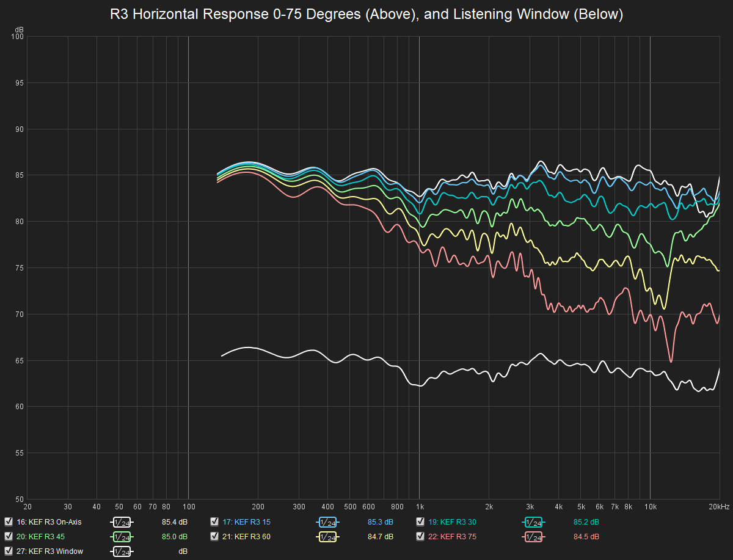Click the KEF R3 60 smoothing icon
Image resolution: width=733 pixels, height=560 pixels.
click(327, 537)
